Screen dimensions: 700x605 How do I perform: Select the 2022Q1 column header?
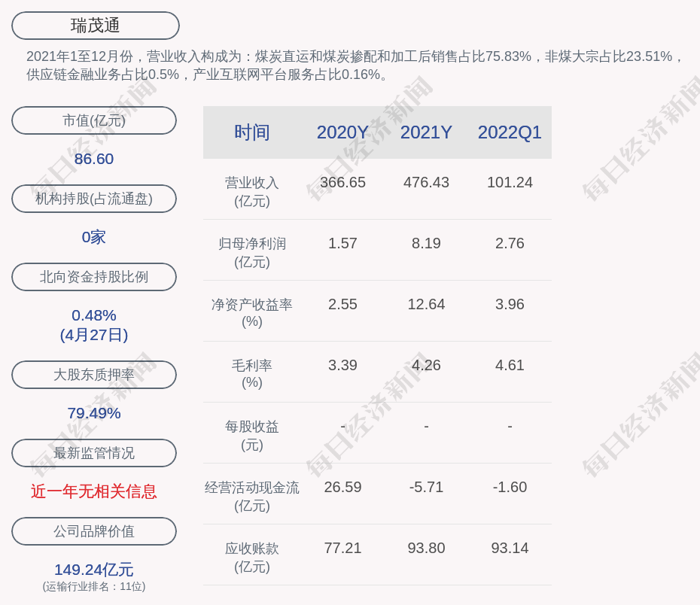510,132
